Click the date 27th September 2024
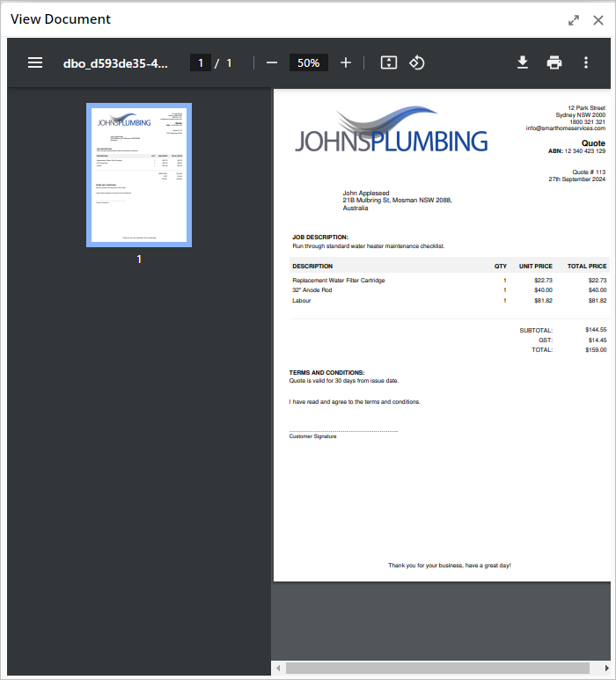616x680 pixels. pos(576,179)
